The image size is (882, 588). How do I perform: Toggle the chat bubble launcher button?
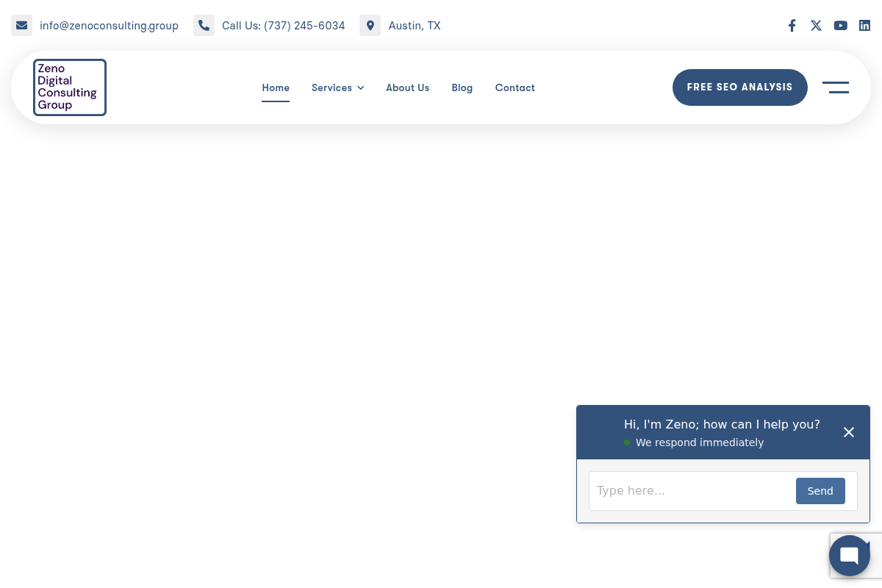[x=849, y=556]
